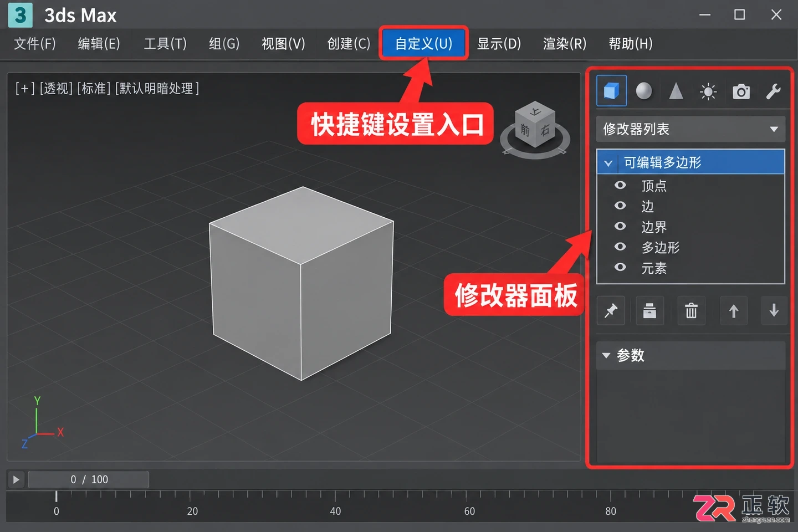Click frame 40 on the timeline
The height and width of the screenshot is (532, 798).
pyautogui.click(x=335, y=511)
